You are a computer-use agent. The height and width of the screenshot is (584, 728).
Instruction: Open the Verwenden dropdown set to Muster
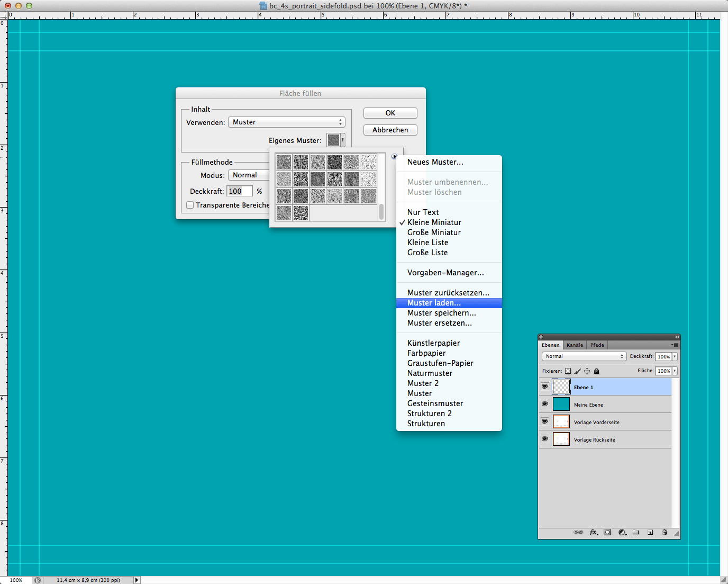click(x=286, y=122)
